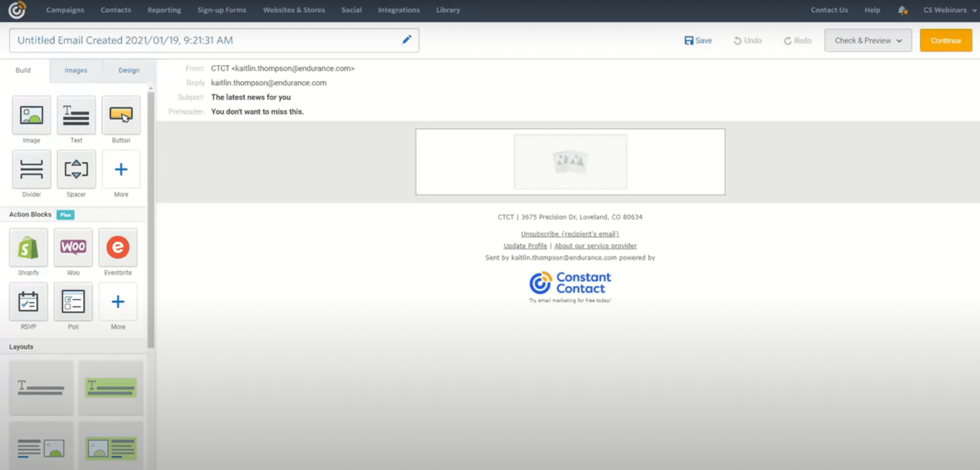This screenshot has height=470, width=980.
Task: Click the pencil icon to rename email
Action: pyautogui.click(x=406, y=40)
